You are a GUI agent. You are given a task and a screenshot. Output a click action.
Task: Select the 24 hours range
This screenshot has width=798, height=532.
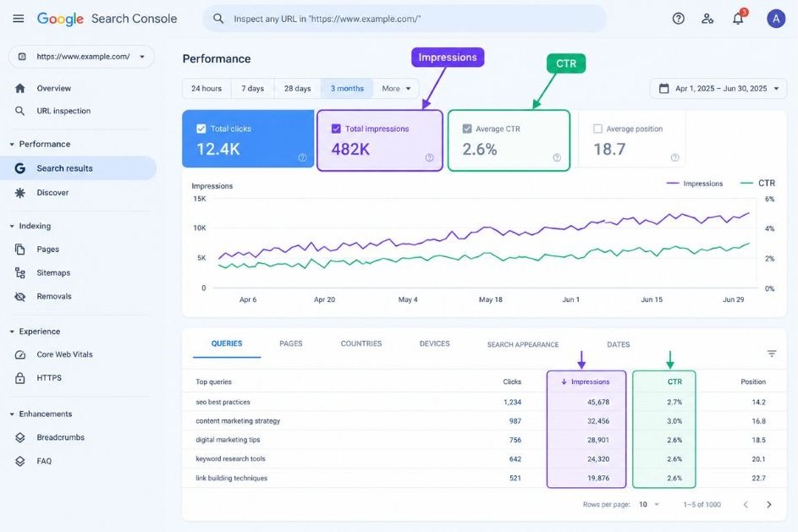[206, 89]
